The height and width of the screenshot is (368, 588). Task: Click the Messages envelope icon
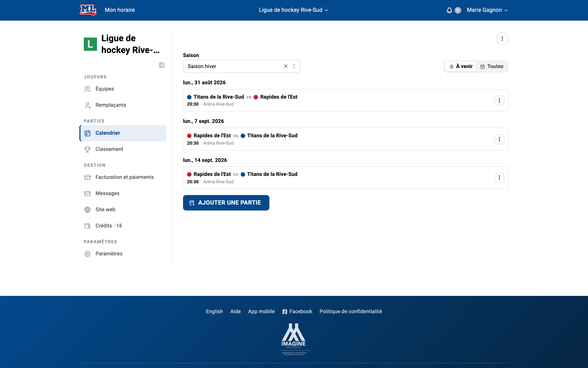point(87,194)
